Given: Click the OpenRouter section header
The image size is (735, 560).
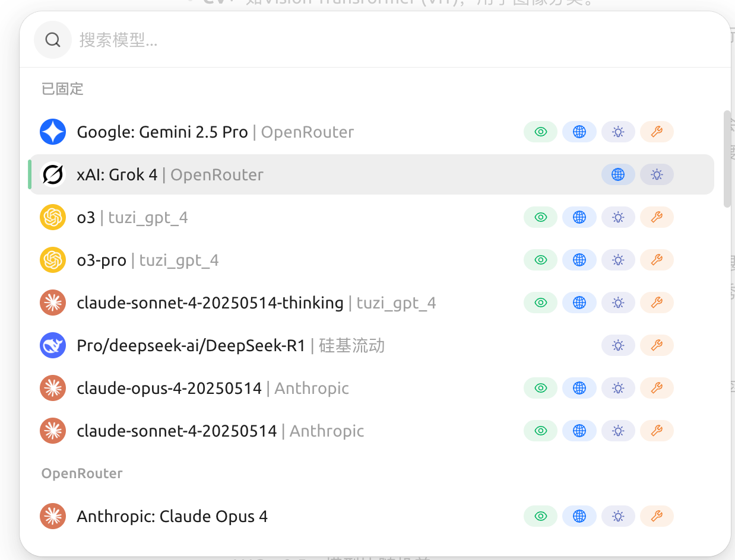Looking at the screenshot, I should [82, 473].
